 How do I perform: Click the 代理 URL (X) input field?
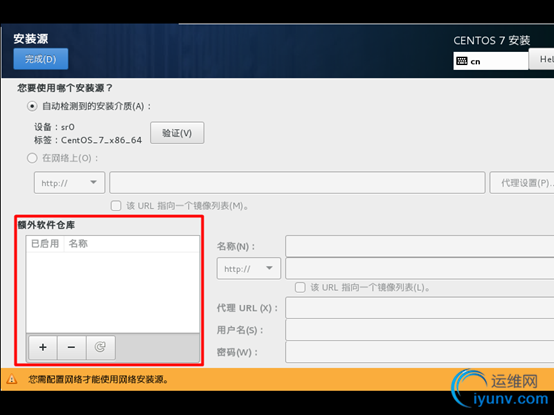[x=419, y=308]
